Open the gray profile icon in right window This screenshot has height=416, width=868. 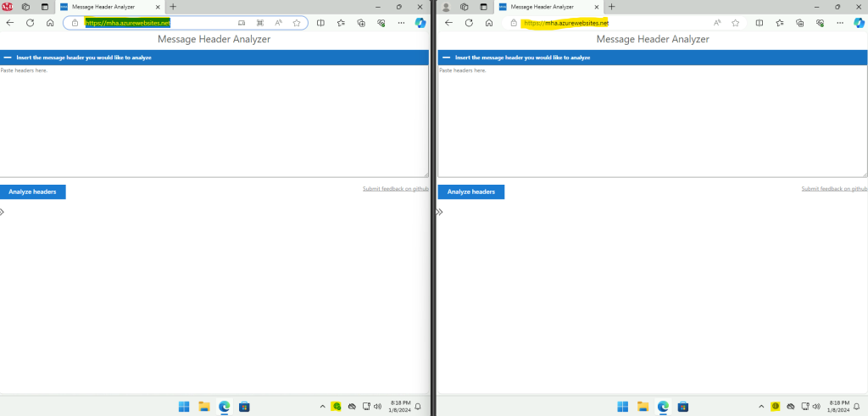point(446,7)
